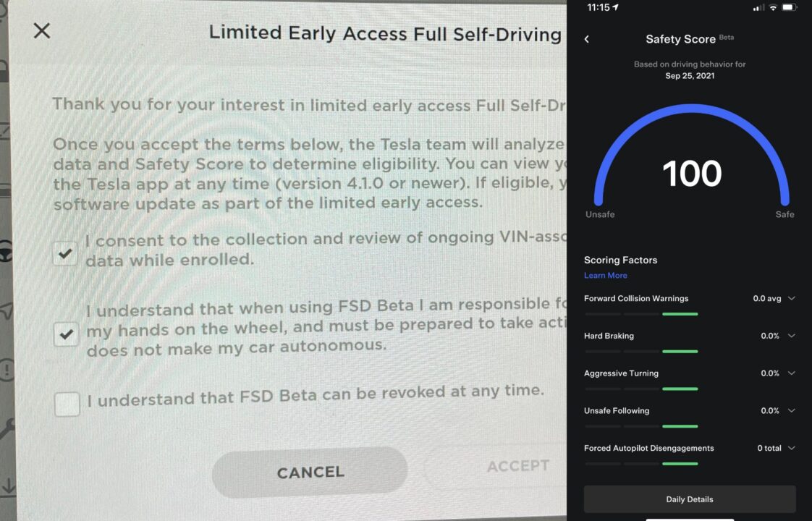Close the Full Self-Driving dialog with X
The height and width of the screenshot is (521, 812).
click(x=42, y=30)
